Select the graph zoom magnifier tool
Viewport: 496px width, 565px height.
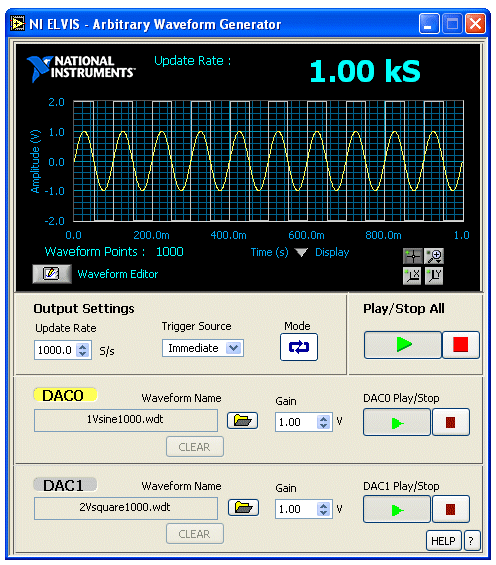click(x=434, y=256)
